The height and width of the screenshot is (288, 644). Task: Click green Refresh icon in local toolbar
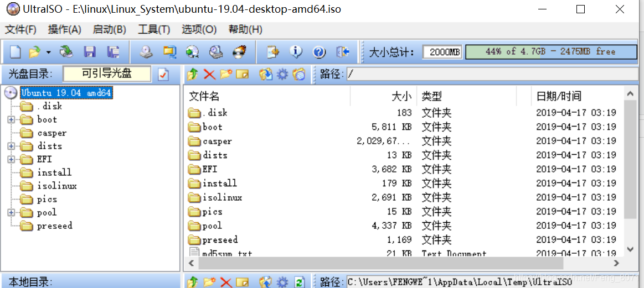[300, 282]
